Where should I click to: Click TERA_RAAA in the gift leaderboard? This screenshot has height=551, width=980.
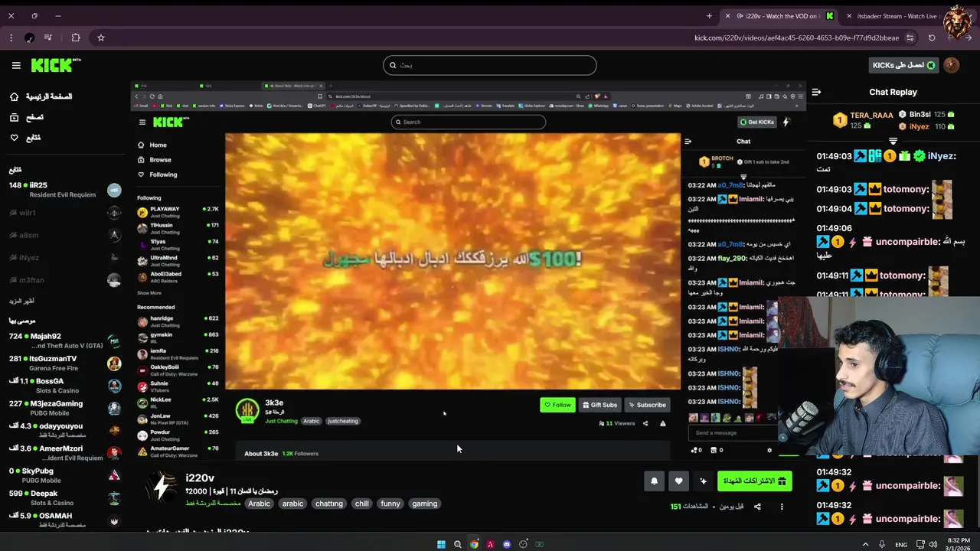tap(871, 116)
